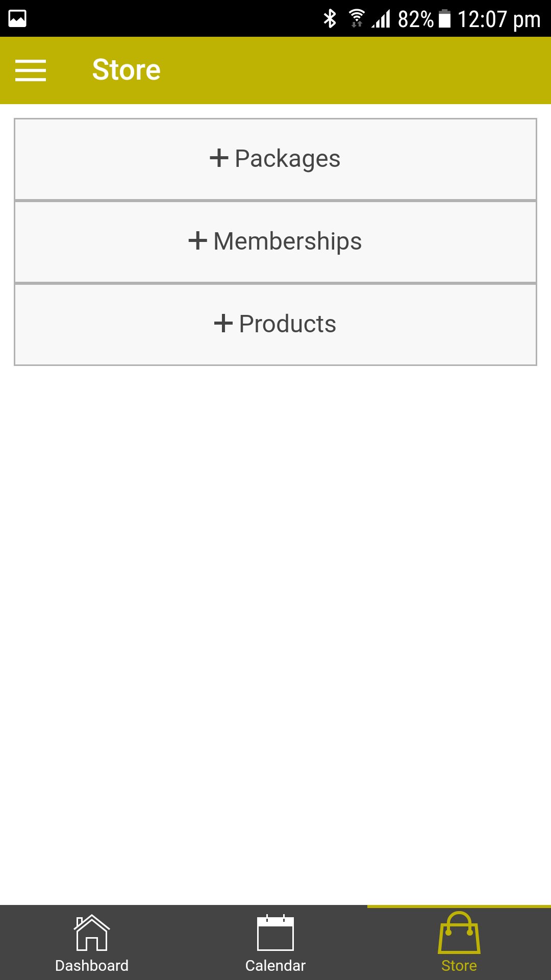The height and width of the screenshot is (980, 551).
Task: Click the plus icon beside Memberships
Action: point(197,241)
